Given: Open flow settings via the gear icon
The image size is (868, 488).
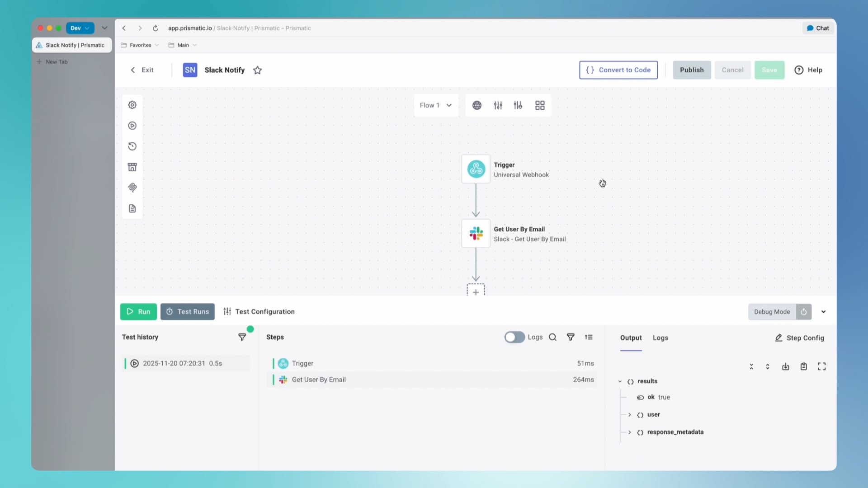Looking at the screenshot, I should tap(132, 104).
